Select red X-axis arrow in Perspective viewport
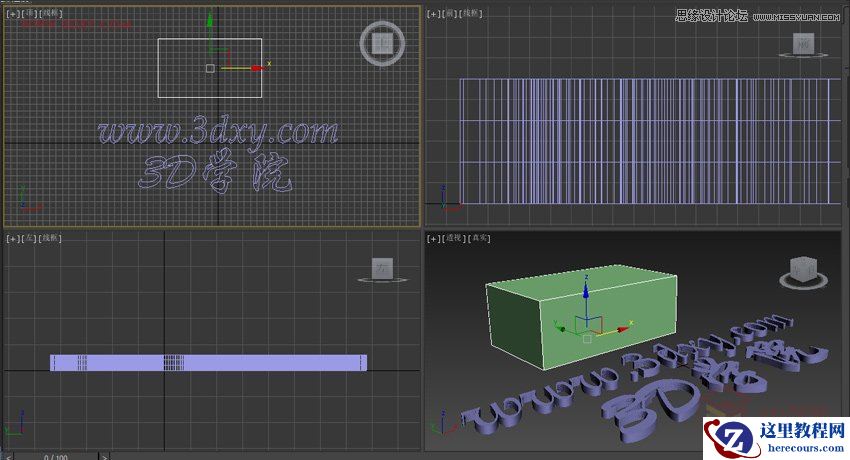 tap(623, 329)
